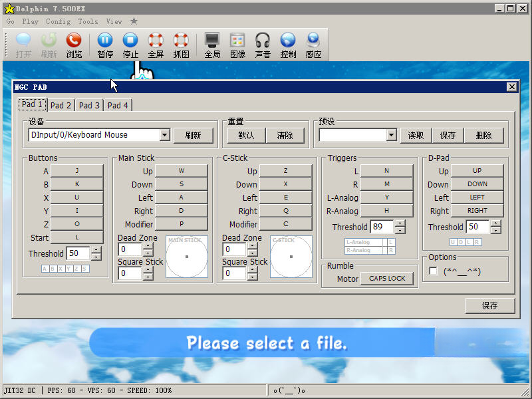532x399 pixels.
Task: Click the D-Pad Threshold input field
Action: pyautogui.click(x=478, y=227)
